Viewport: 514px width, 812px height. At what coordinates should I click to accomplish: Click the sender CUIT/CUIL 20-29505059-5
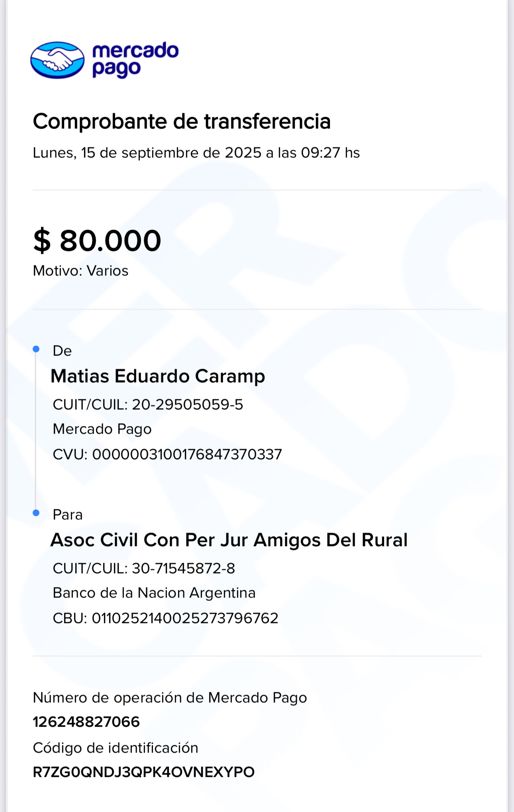pyautogui.click(x=148, y=405)
